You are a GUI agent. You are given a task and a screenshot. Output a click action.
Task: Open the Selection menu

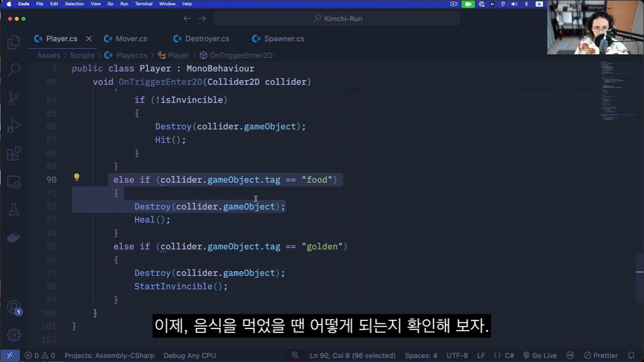[x=75, y=3]
